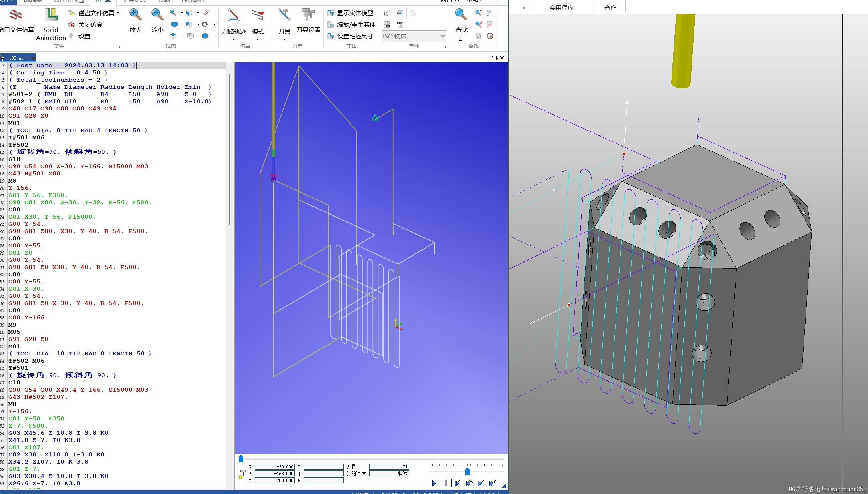Click the Cutting Time code line
The height and width of the screenshot is (494, 868).
coord(58,72)
